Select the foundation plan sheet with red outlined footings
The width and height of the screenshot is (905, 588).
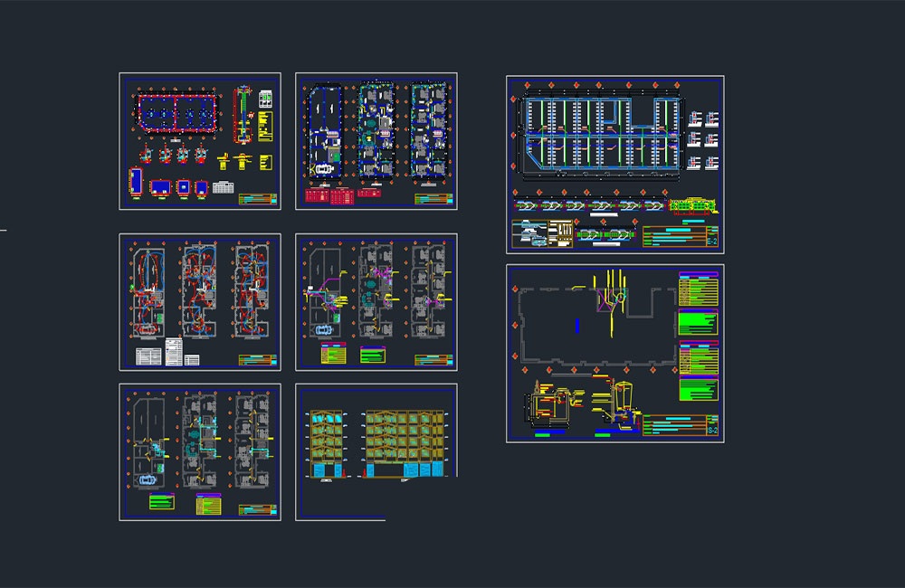[200, 141]
